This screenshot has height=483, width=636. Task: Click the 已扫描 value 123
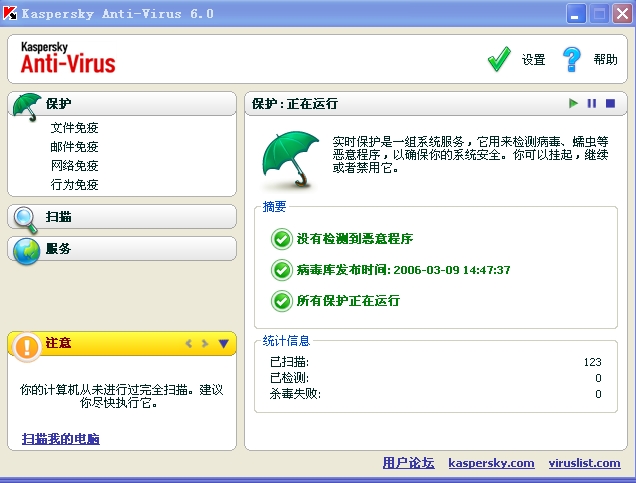coord(593,362)
